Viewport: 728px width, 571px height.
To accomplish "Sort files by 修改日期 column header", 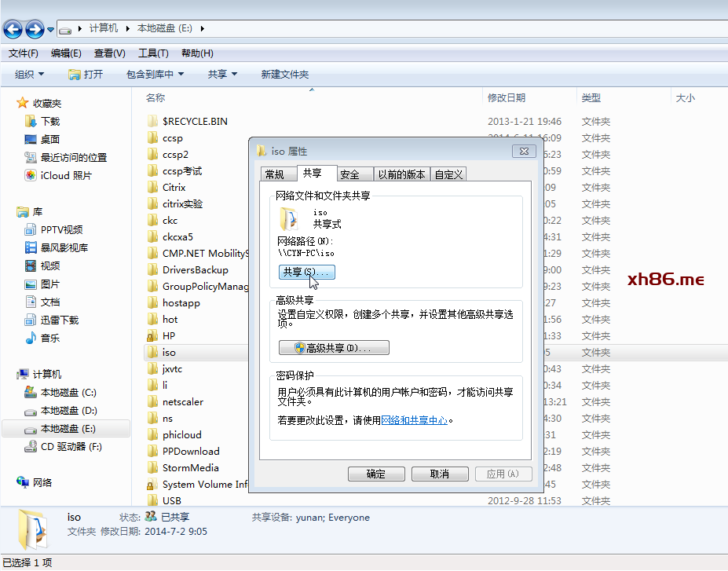I will coord(507,98).
